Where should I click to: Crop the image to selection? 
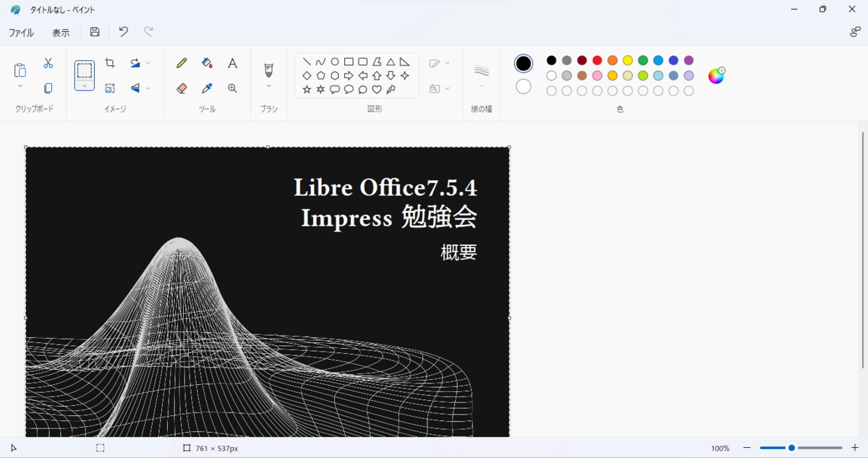[x=110, y=63]
